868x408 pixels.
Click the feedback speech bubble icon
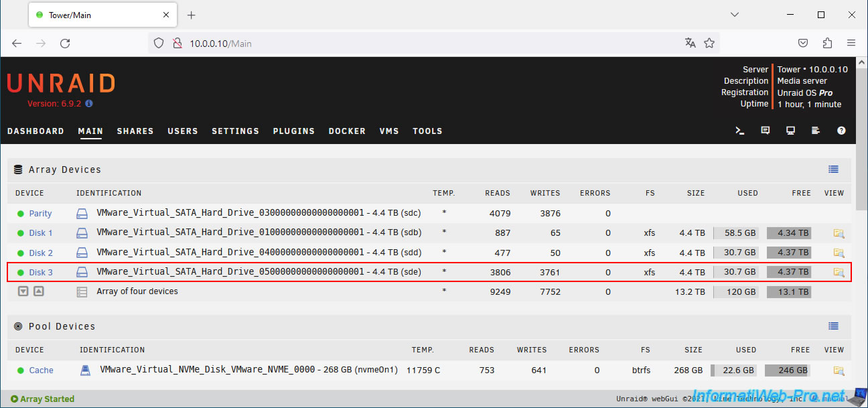(x=766, y=131)
